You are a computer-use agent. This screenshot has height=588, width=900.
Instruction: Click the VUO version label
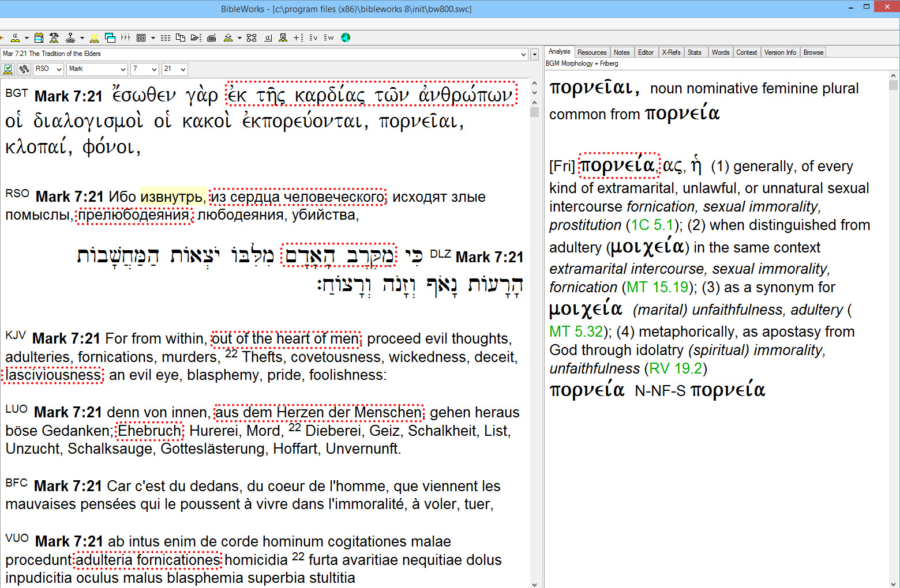[17, 538]
